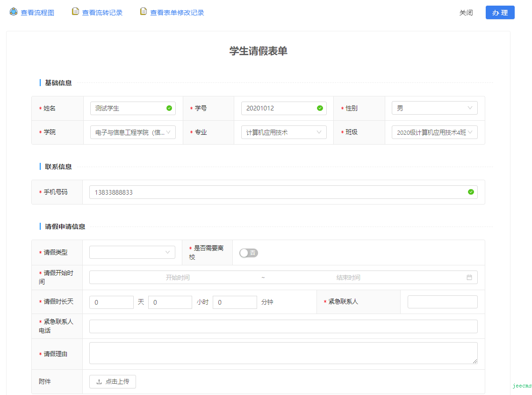Toggle the 是否需要离校 switch
This screenshot has width=532, height=395.
coord(248,253)
